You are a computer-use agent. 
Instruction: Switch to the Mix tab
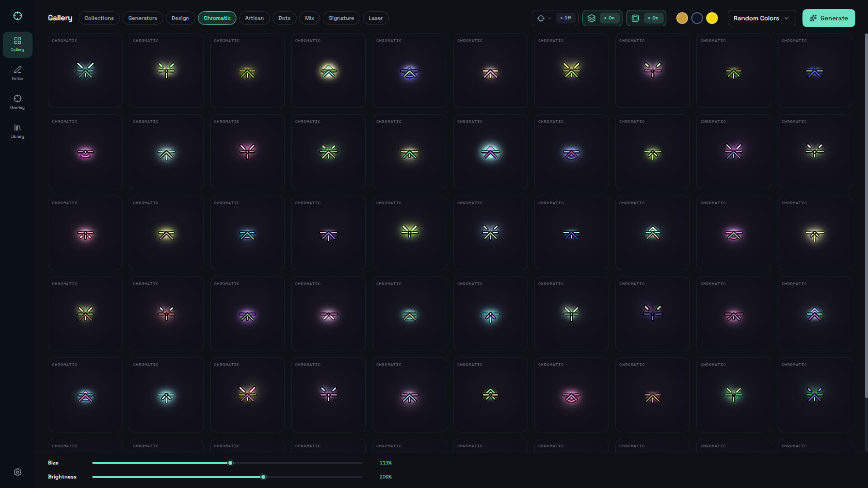[310, 18]
